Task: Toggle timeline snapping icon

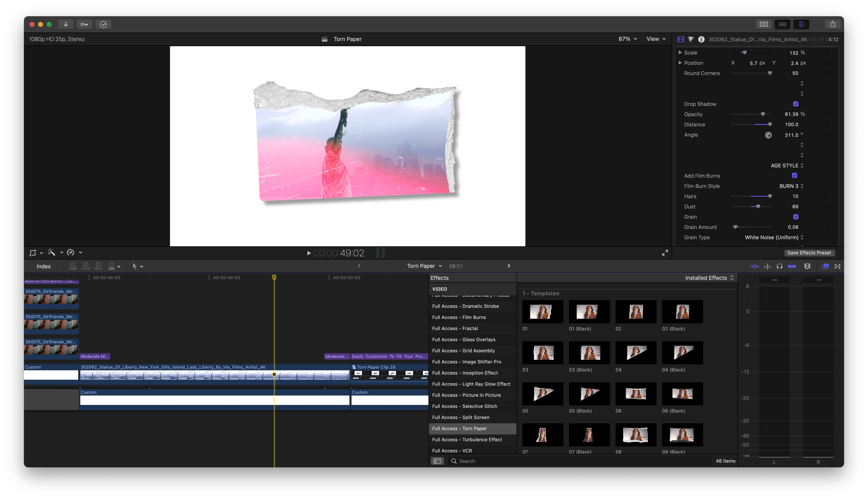Action: tap(792, 266)
